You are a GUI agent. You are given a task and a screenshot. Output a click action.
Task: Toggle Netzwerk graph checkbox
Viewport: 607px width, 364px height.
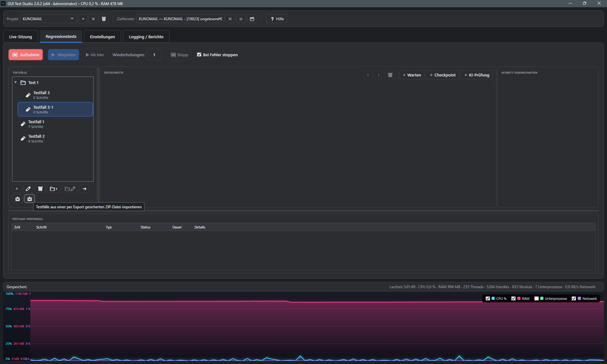574,299
